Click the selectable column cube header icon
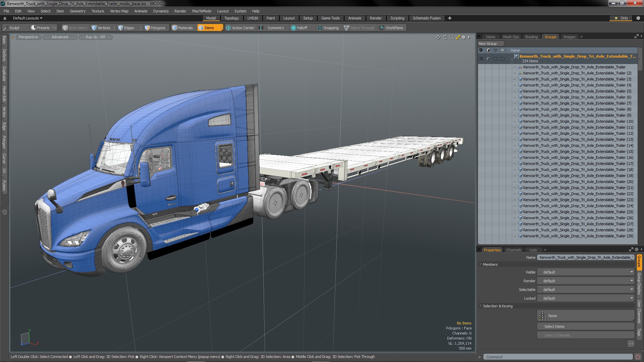Image resolution: width=644 pixels, height=362 pixels. [x=495, y=50]
